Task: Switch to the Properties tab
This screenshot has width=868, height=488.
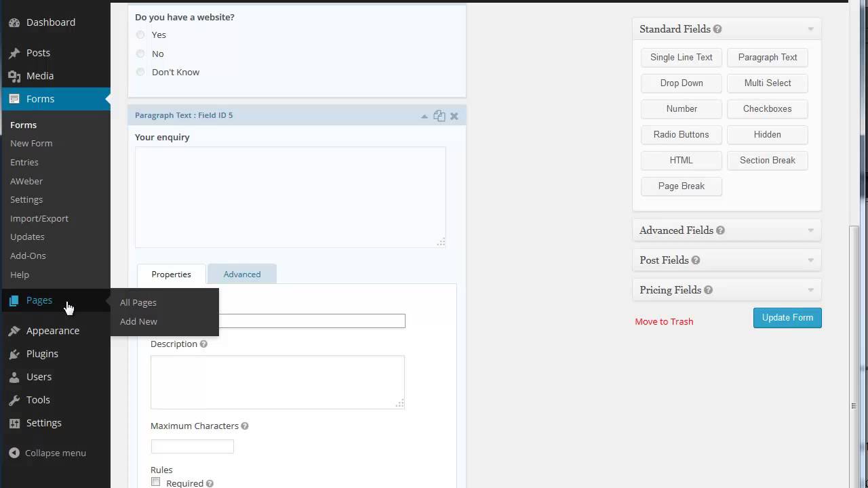Action: 172,274
